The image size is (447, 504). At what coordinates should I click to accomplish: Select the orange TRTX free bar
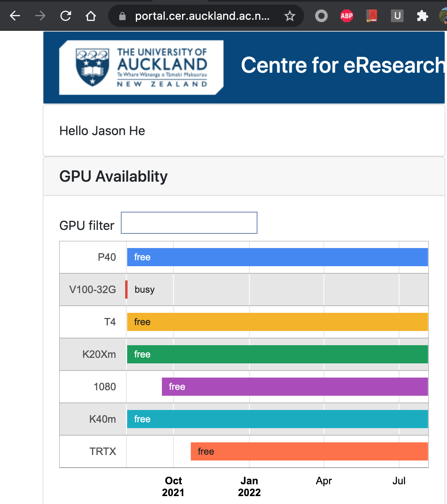310,451
